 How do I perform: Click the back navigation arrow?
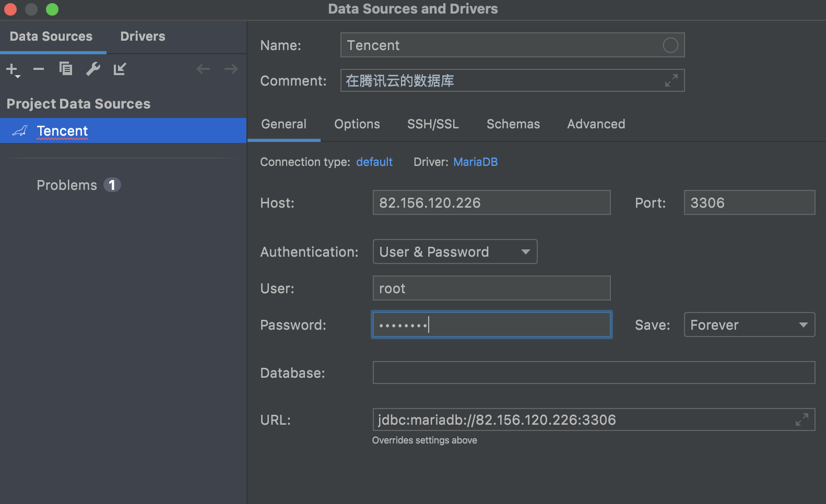(203, 69)
